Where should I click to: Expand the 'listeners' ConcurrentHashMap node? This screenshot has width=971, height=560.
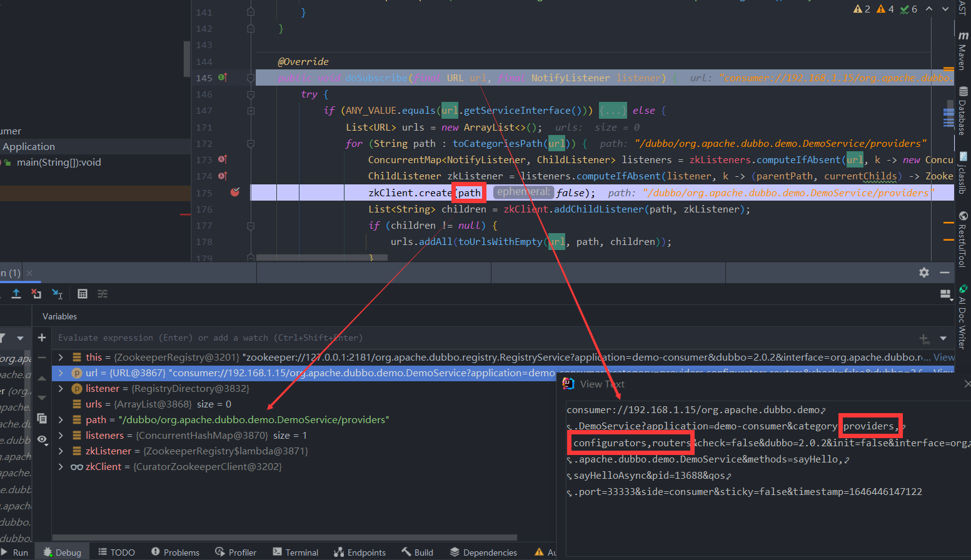[x=61, y=436]
